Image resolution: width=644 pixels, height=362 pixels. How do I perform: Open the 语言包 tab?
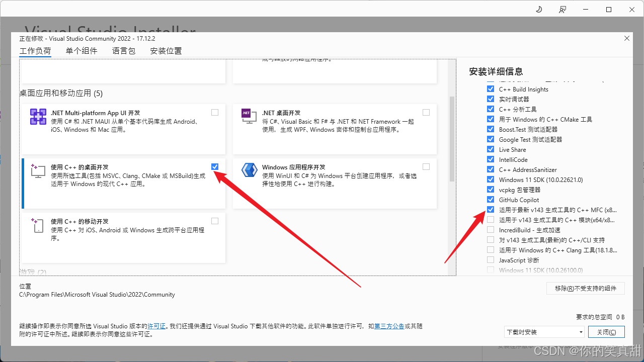pos(123,50)
